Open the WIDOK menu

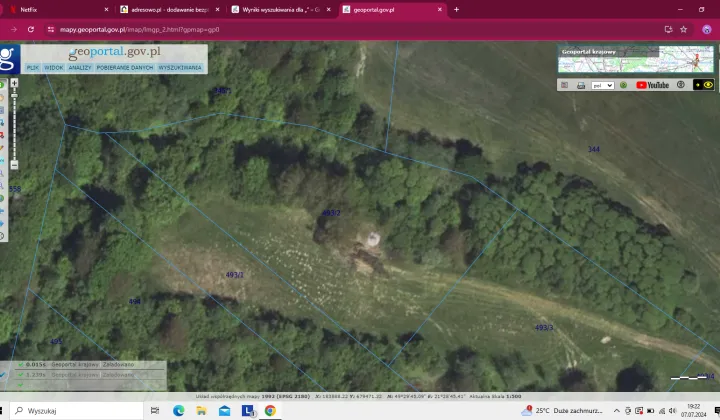[x=54, y=68]
